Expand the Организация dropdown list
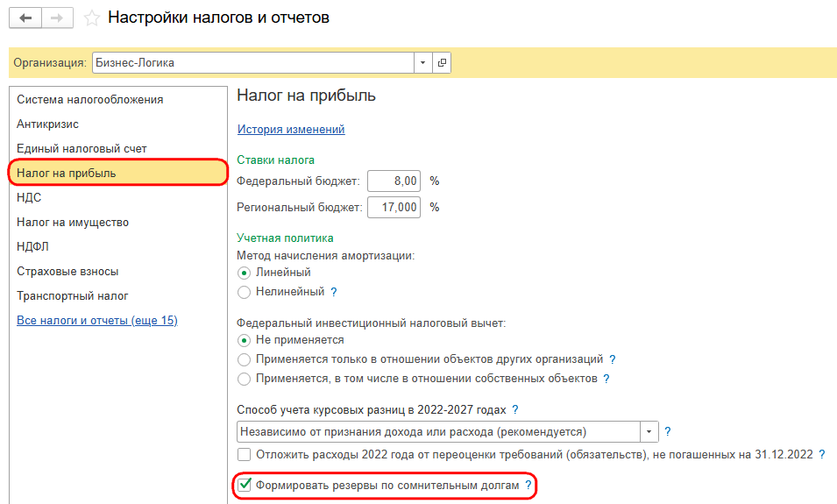 tap(422, 62)
